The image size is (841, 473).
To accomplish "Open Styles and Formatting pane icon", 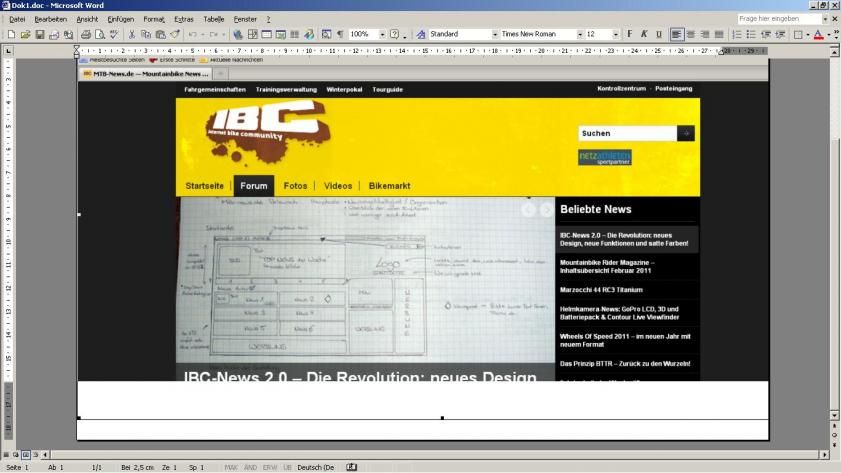I will click(421, 34).
